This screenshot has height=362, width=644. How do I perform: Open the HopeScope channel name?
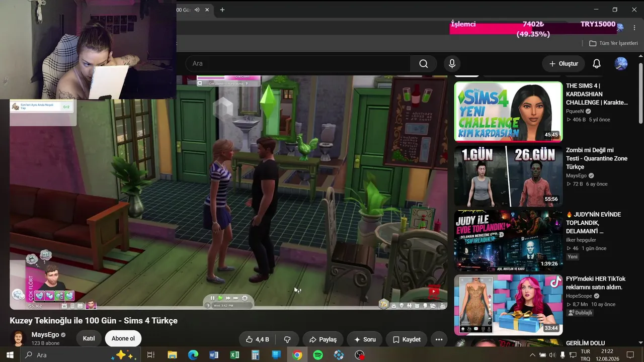click(x=579, y=296)
